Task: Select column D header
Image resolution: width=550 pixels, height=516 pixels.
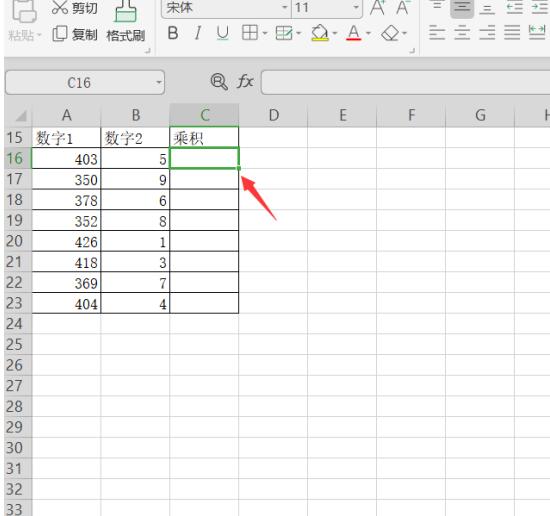Action: point(274,115)
